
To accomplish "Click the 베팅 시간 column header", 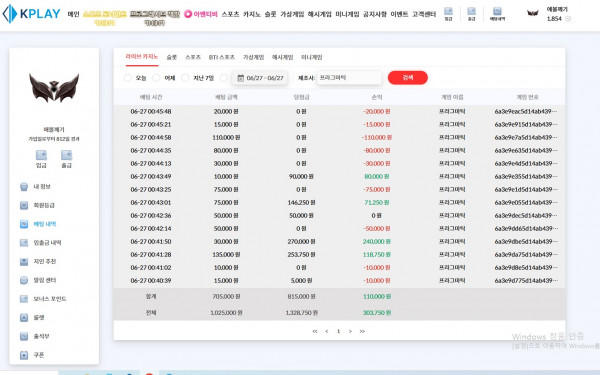I will pos(151,97).
